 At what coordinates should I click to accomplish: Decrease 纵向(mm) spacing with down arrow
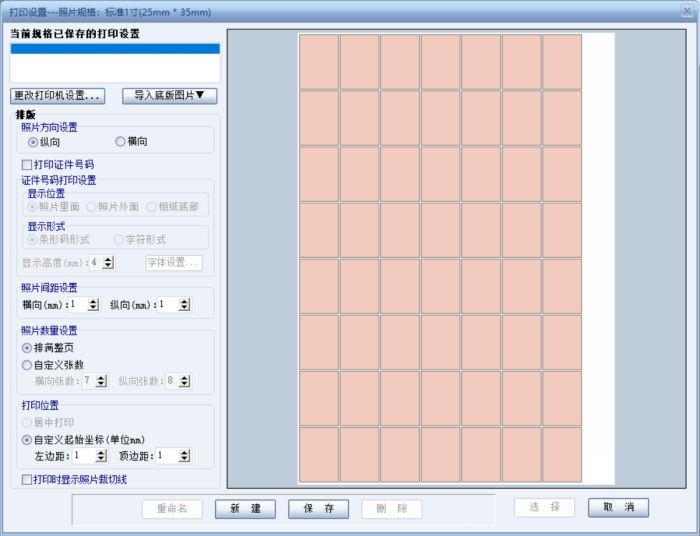point(184,308)
